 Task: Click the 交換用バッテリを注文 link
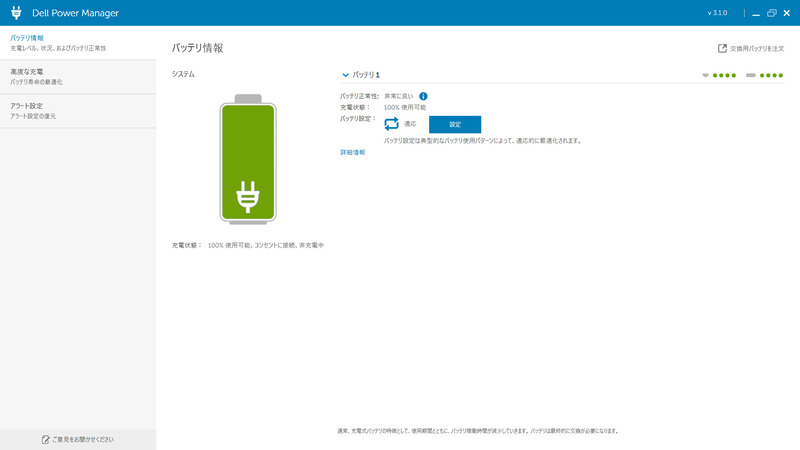[x=757, y=48]
